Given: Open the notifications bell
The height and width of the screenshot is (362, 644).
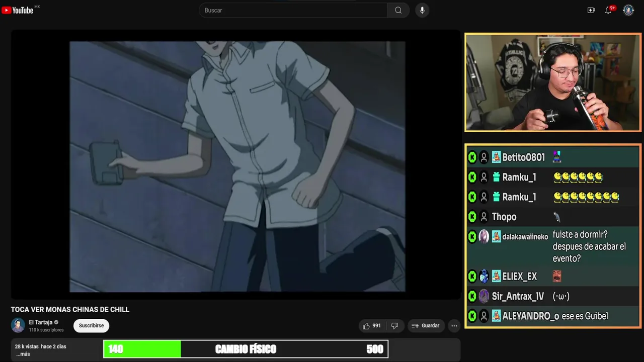Looking at the screenshot, I should coord(608,10).
